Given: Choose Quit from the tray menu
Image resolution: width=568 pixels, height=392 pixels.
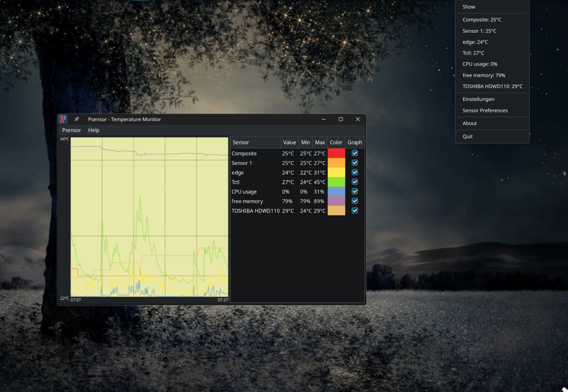Looking at the screenshot, I should [468, 137].
